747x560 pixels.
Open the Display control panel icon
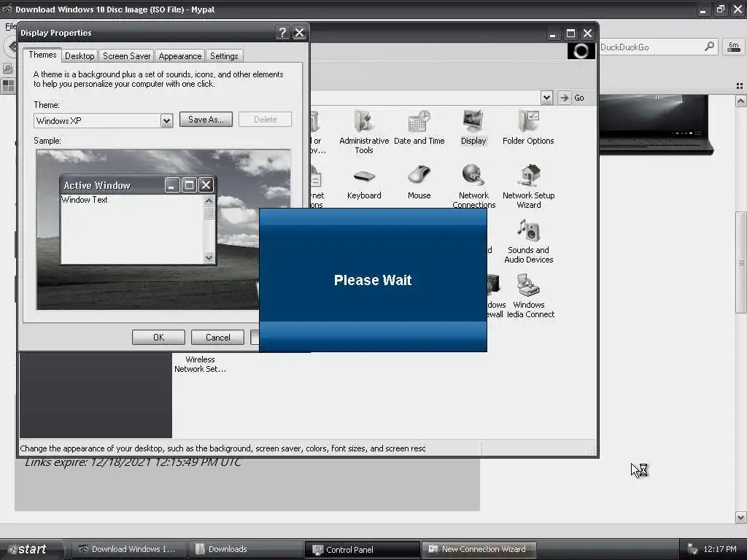click(473, 128)
